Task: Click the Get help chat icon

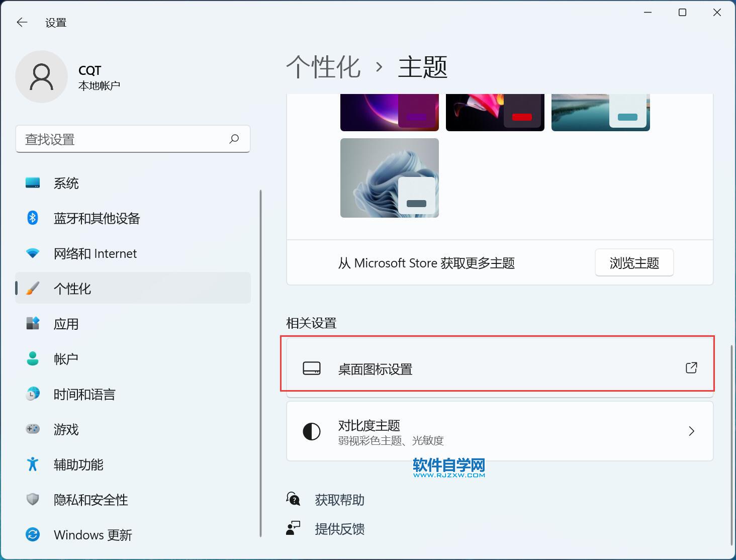Action: [293, 499]
